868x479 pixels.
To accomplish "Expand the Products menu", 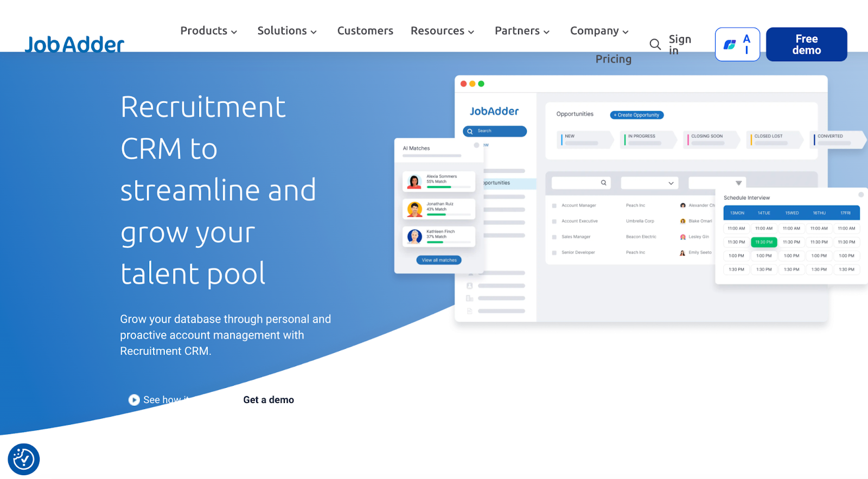I will pos(209,31).
